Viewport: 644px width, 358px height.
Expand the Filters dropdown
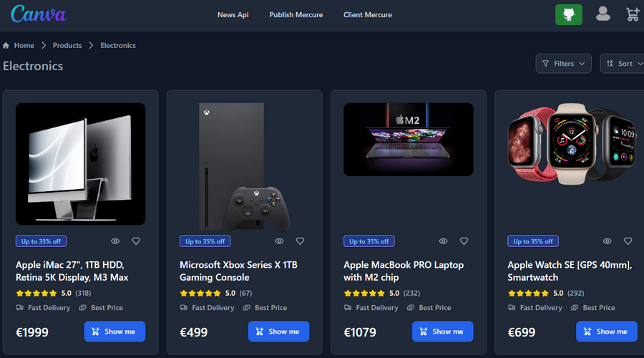pos(564,64)
